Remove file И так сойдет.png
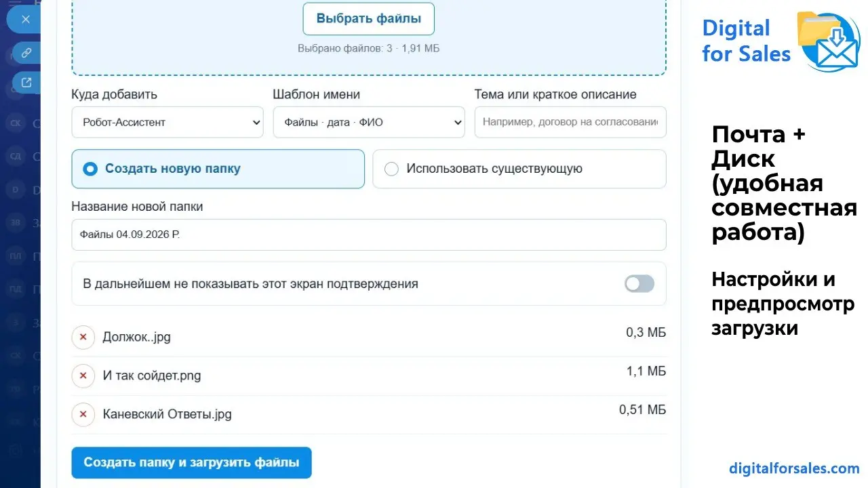Screen dimensions: 868x488 point(83,375)
